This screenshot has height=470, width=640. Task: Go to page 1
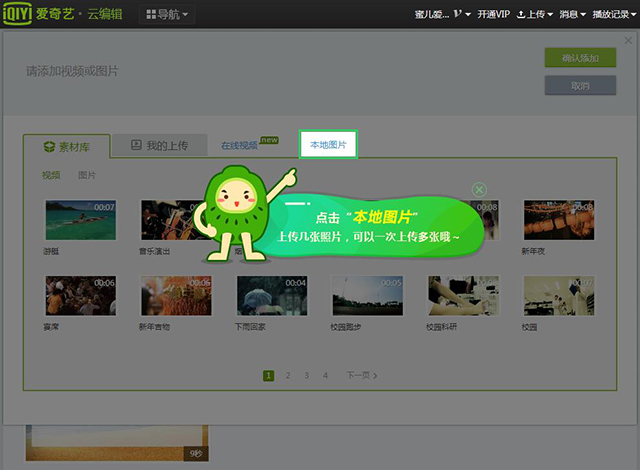(269, 376)
